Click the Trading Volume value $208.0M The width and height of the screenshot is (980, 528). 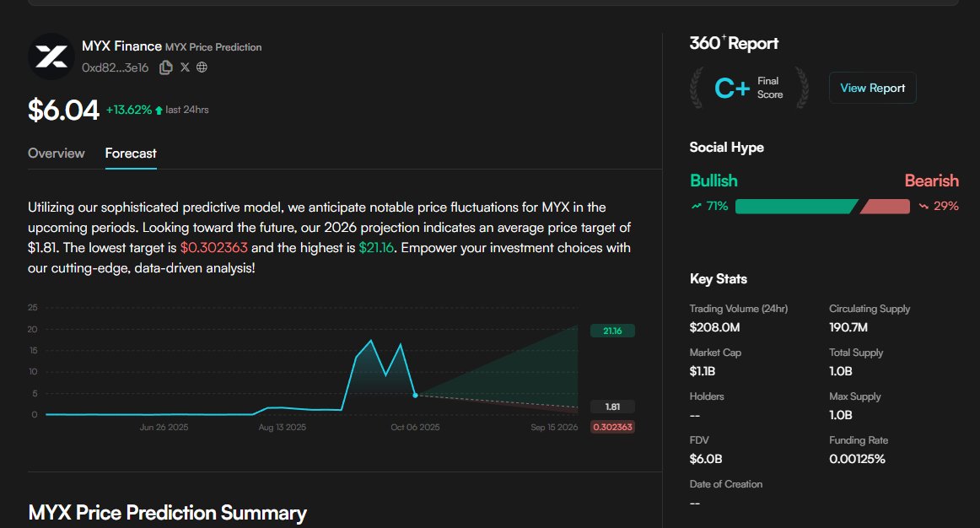[x=714, y=327]
